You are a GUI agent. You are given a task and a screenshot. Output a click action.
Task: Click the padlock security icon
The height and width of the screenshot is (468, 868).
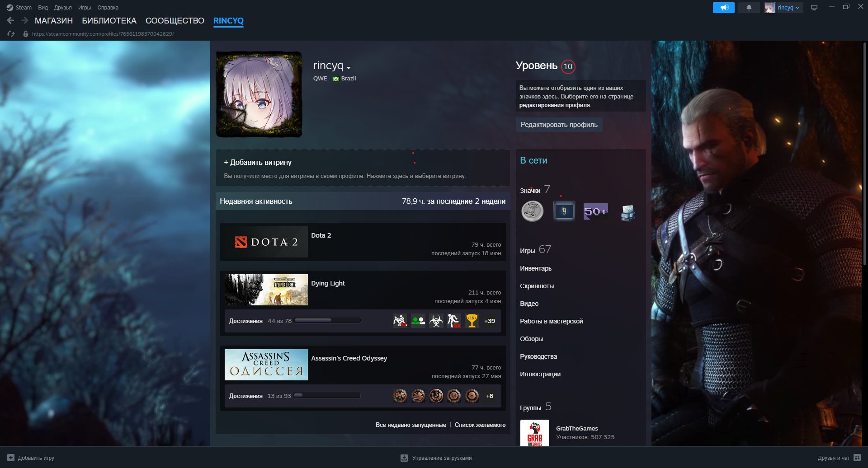coord(25,34)
